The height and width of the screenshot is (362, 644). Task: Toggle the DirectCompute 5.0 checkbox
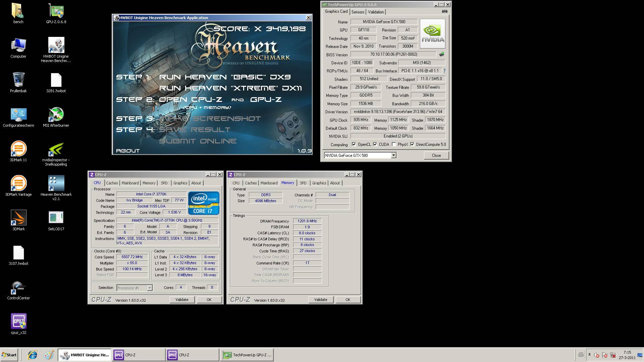pyautogui.click(x=412, y=144)
